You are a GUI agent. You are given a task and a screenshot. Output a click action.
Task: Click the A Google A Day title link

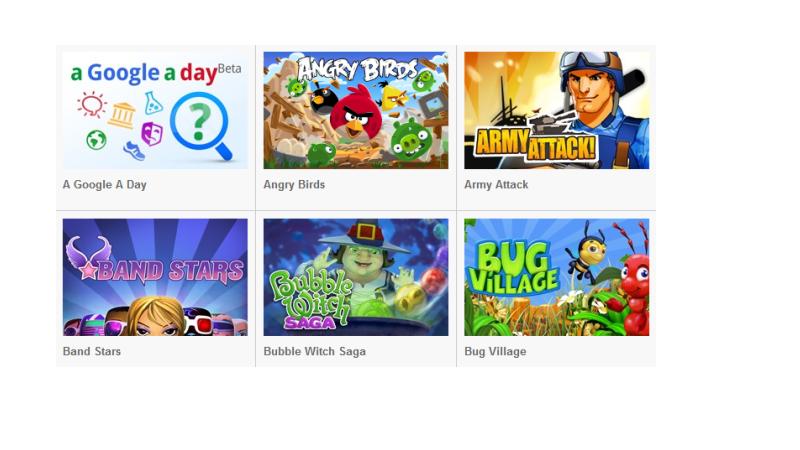(x=105, y=185)
